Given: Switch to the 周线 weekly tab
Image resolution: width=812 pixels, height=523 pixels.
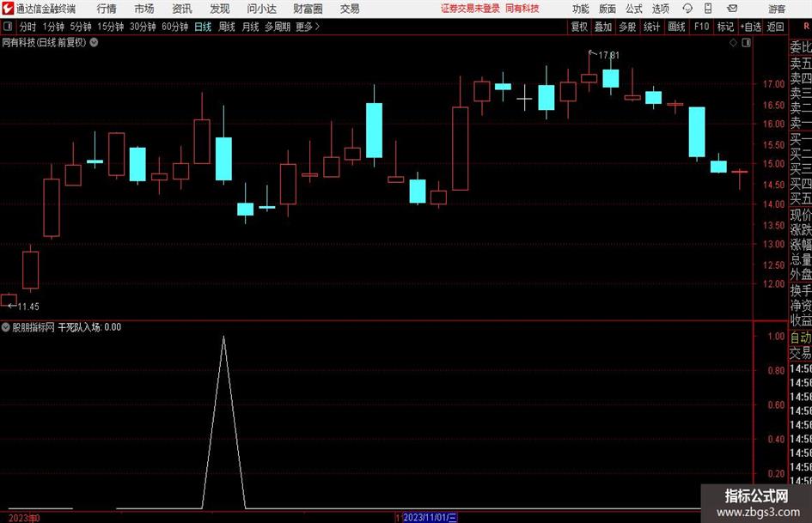Looking at the screenshot, I should tap(227, 27).
